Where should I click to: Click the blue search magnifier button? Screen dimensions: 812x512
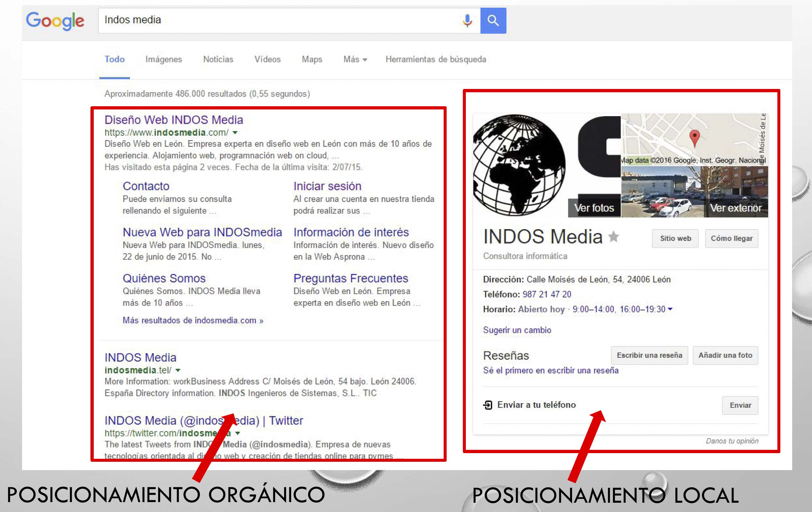tap(493, 20)
